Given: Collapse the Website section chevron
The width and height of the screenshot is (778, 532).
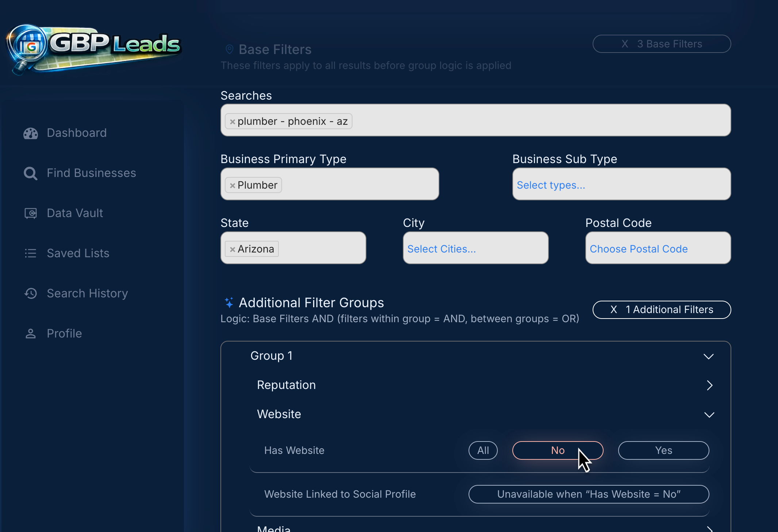Looking at the screenshot, I should coord(709,415).
